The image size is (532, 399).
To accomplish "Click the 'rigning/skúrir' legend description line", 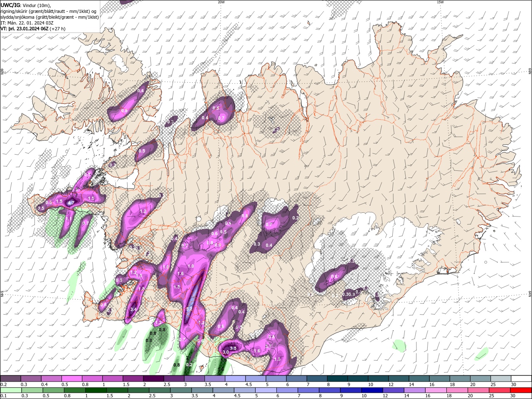I will tap(49, 11).
